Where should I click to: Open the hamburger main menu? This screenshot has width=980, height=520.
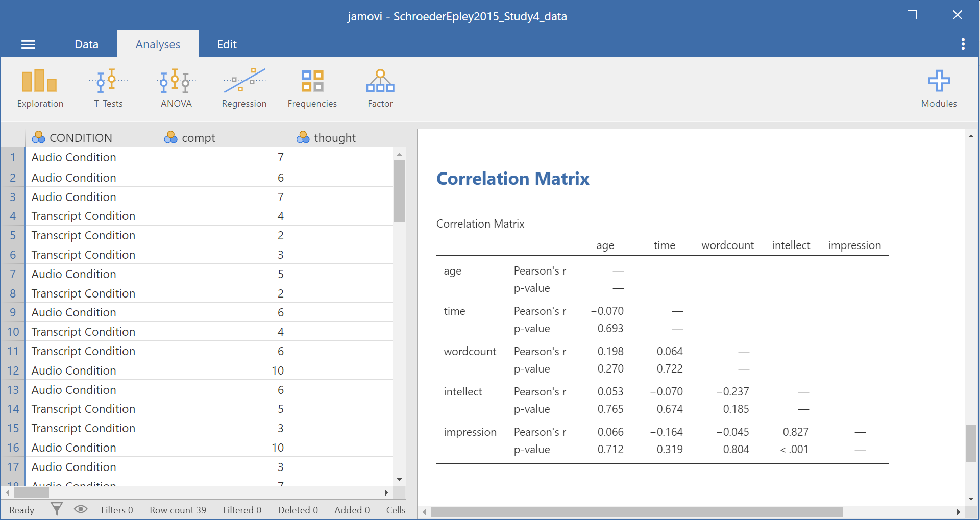pos(28,45)
